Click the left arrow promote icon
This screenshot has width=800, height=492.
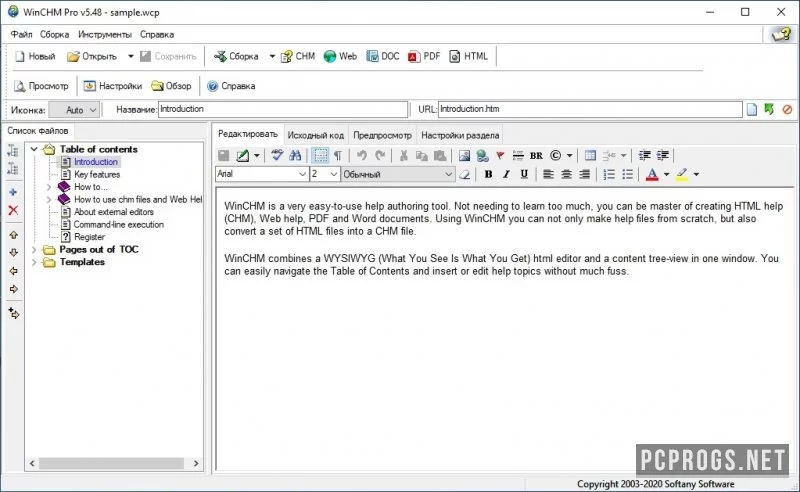click(13, 271)
